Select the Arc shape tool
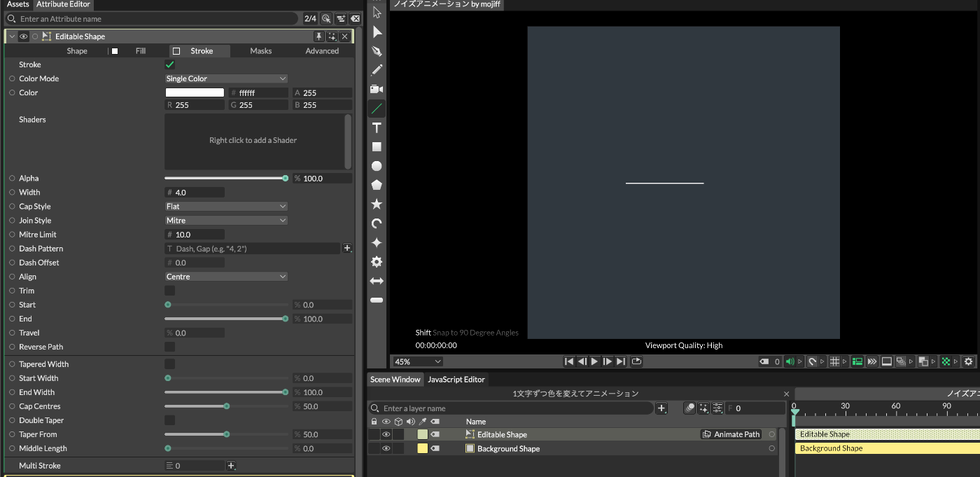Image resolution: width=980 pixels, height=477 pixels. (x=377, y=223)
